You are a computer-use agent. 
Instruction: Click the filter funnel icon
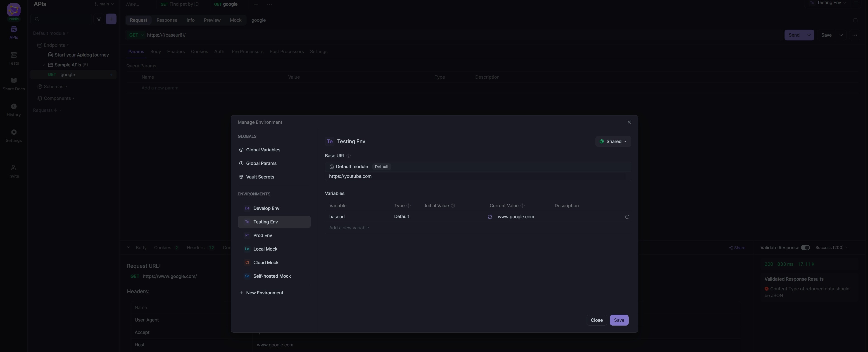[x=99, y=19]
